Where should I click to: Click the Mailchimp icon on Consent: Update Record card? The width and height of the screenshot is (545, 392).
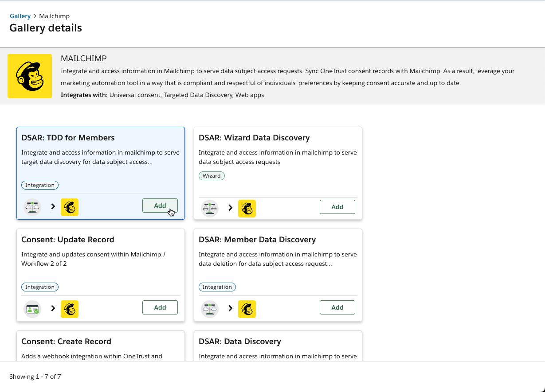point(70,309)
